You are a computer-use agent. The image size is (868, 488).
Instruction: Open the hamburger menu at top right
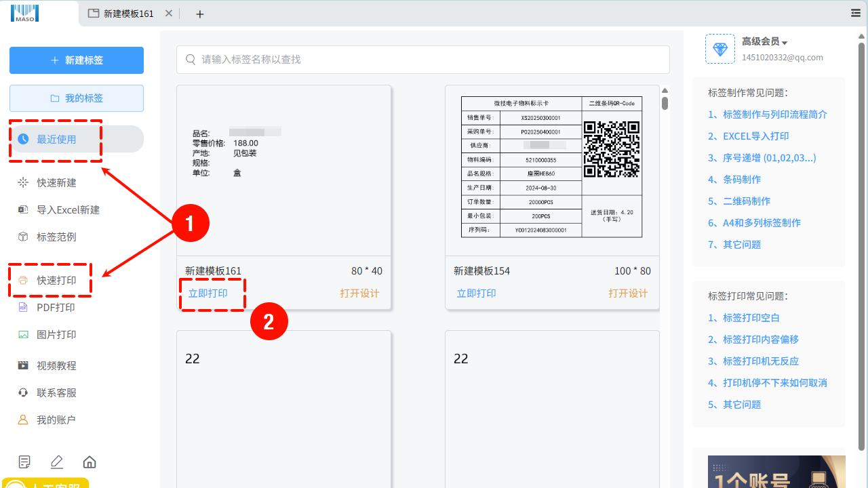pos(856,13)
